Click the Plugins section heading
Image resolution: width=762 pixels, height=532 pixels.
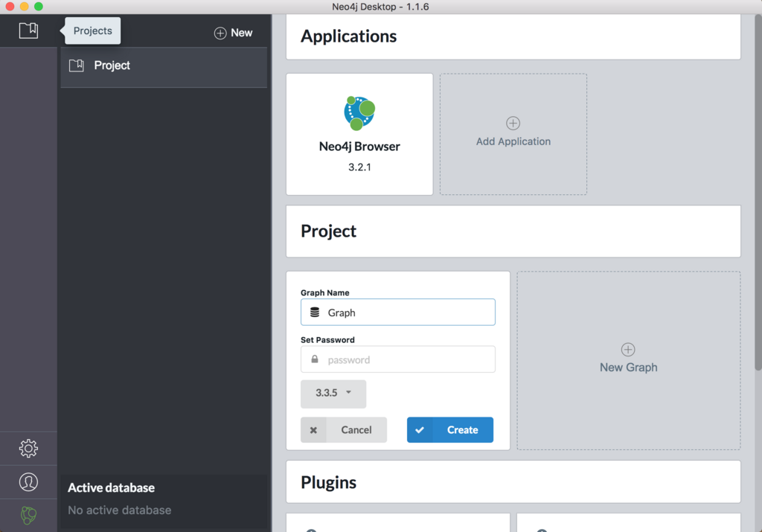pos(328,482)
